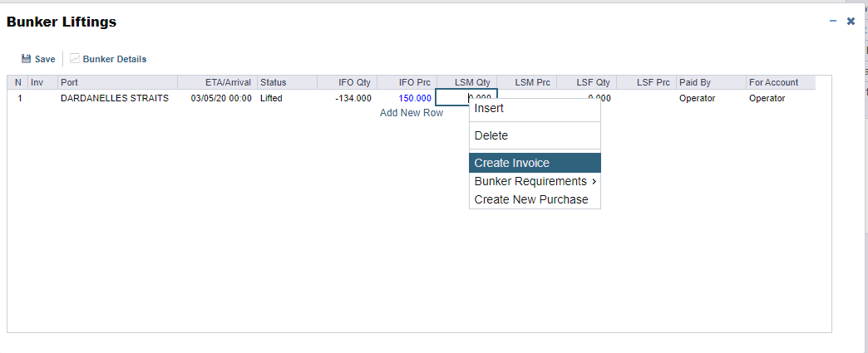The image size is (868, 353).
Task: Click the For Account Operator cell
Action: tap(767, 98)
